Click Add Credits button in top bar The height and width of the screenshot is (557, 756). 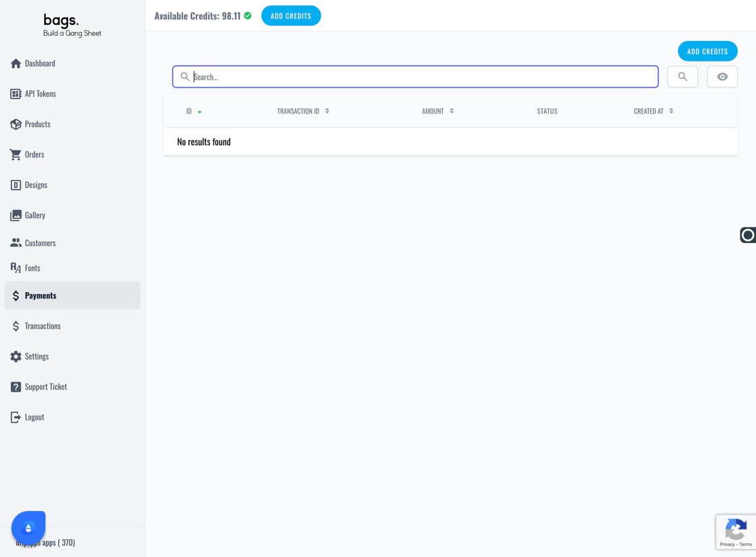tap(291, 16)
